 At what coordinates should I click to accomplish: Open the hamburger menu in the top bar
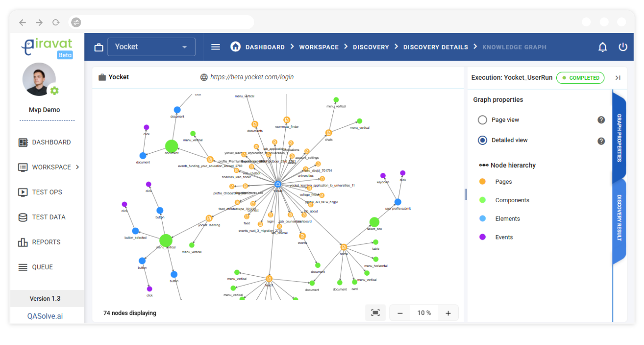tap(215, 47)
